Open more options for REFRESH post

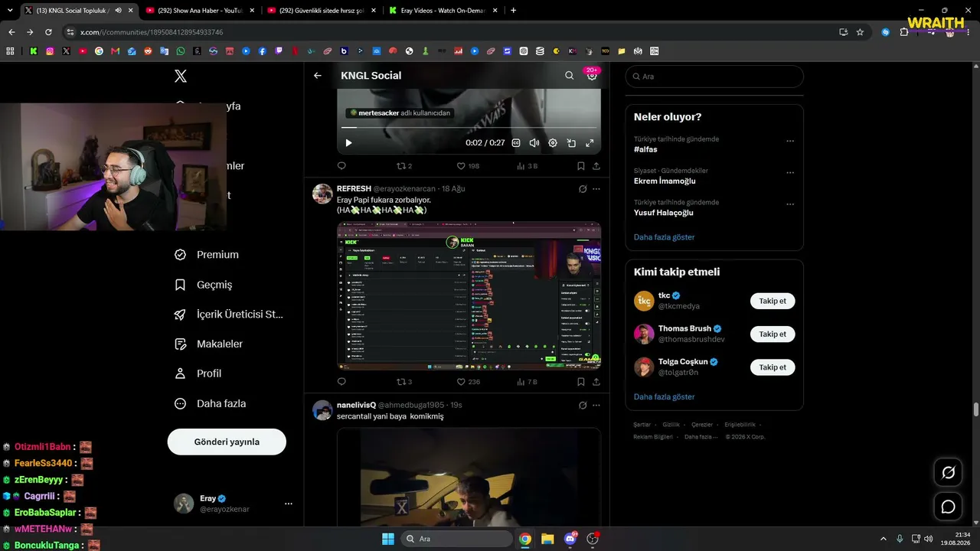tap(596, 189)
